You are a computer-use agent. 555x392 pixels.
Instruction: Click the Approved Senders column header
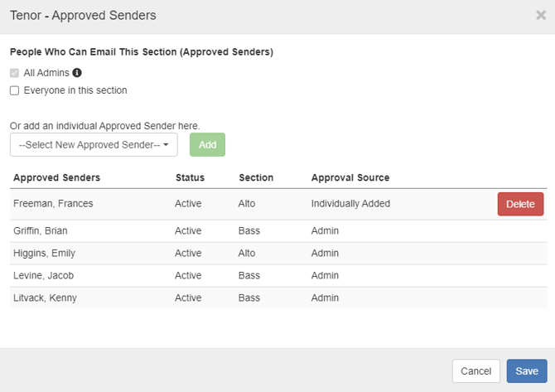(x=56, y=177)
